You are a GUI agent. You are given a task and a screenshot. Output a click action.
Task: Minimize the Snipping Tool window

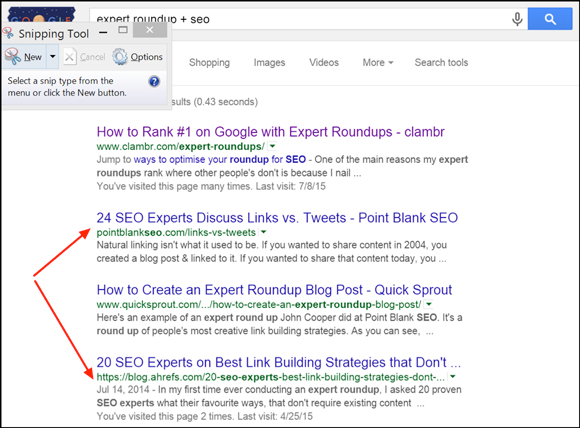click(103, 33)
